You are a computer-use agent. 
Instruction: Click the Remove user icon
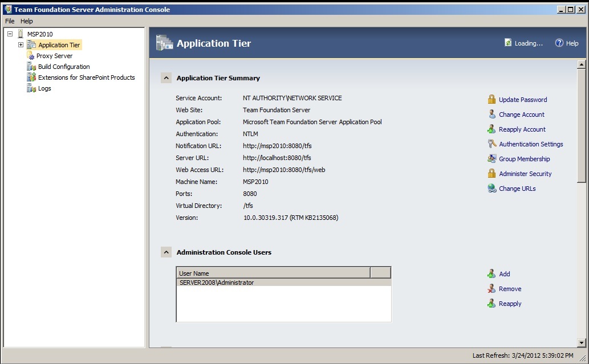[491, 289]
